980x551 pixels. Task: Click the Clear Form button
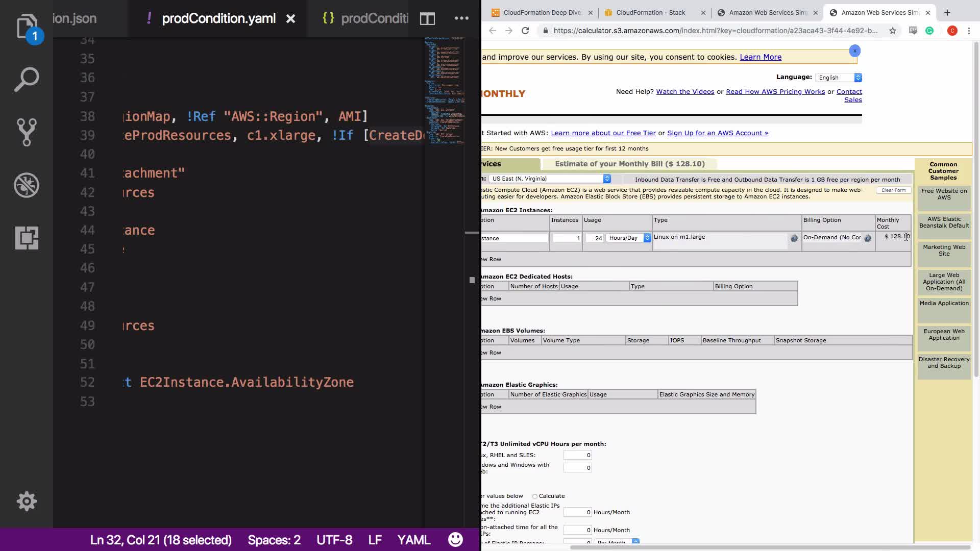pos(893,190)
